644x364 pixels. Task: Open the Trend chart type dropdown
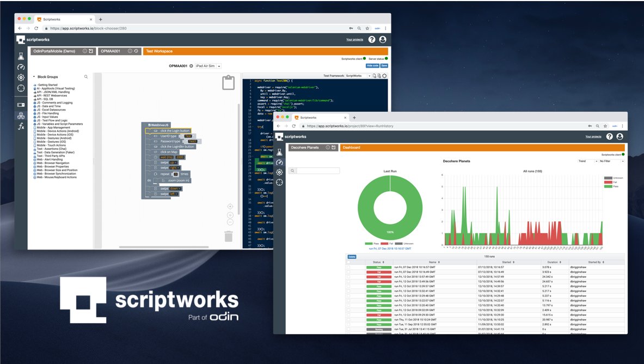587,161
